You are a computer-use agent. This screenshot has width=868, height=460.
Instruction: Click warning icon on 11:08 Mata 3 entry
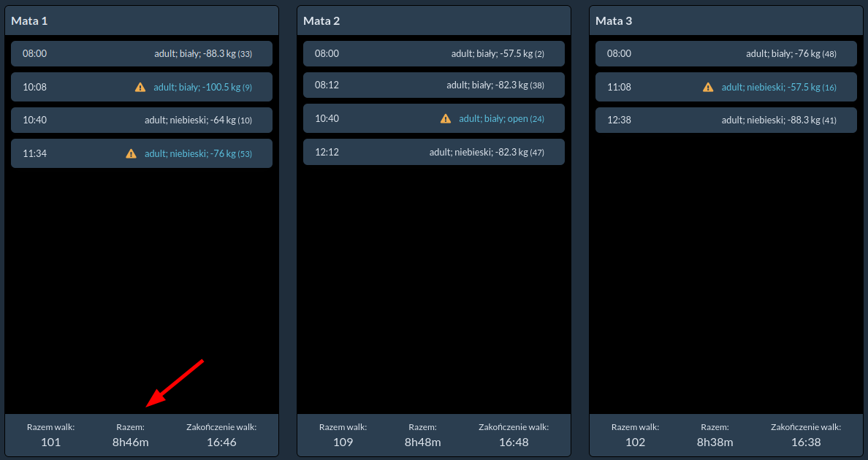coord(708,87)
